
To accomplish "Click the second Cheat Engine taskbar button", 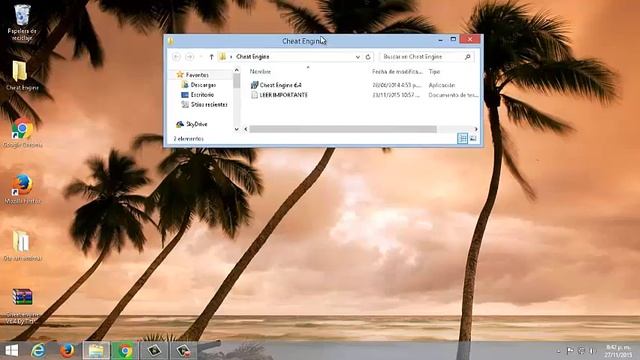I will (183, 351).
